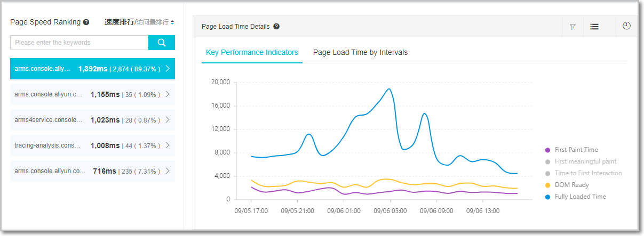644x236 pixels.
Task: Open the filter icon in header
Action: pyautogui.click(x=573, y=27)
